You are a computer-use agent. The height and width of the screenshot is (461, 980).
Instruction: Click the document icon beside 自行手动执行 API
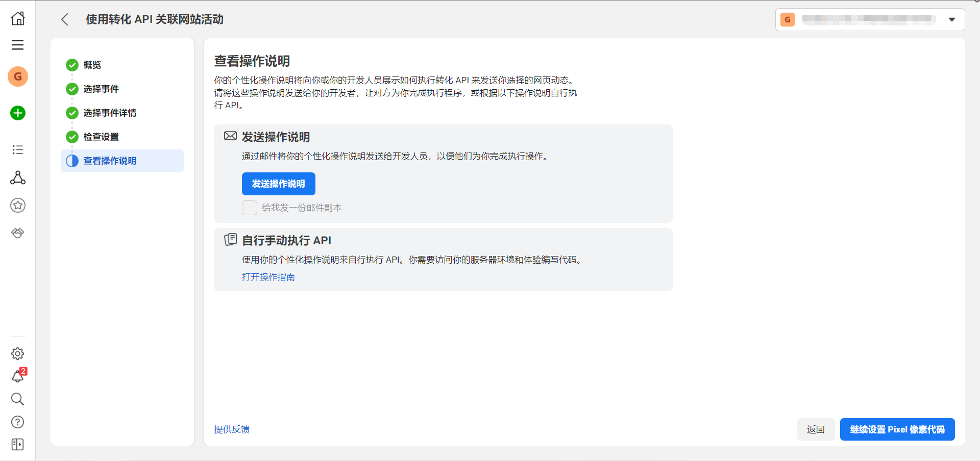click(x=230, y=239)
